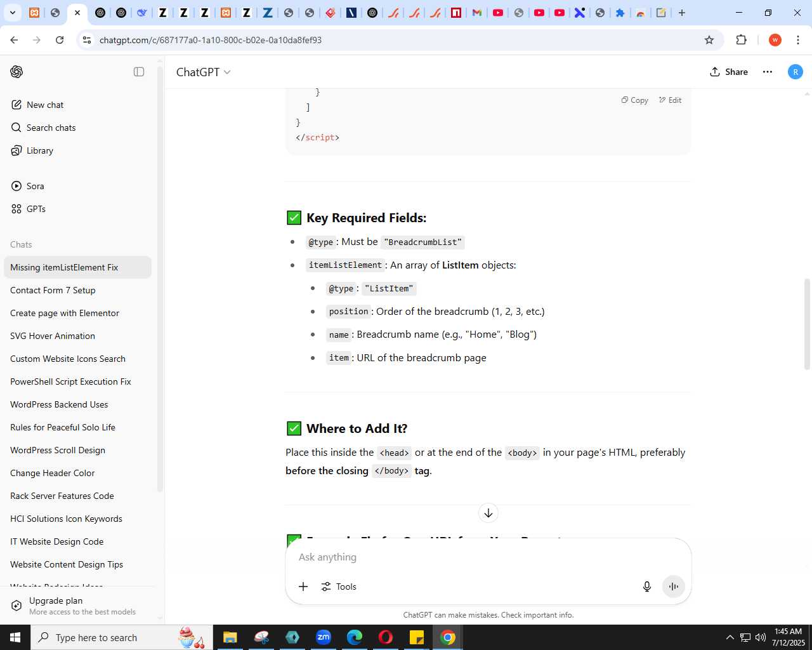The height and width of the screenshot is (650, 812).
Task: Click the "Type here to search" taskbar box
Action: (121, 637)
